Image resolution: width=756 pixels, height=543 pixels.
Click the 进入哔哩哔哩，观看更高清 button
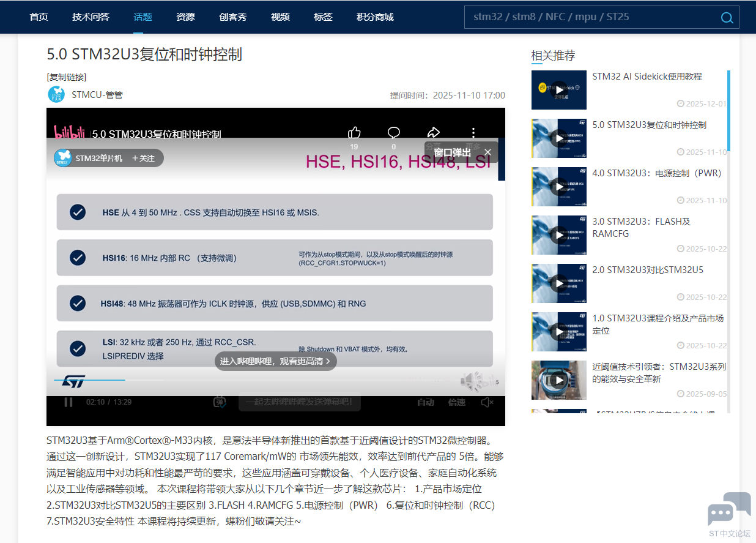(275, 361)
